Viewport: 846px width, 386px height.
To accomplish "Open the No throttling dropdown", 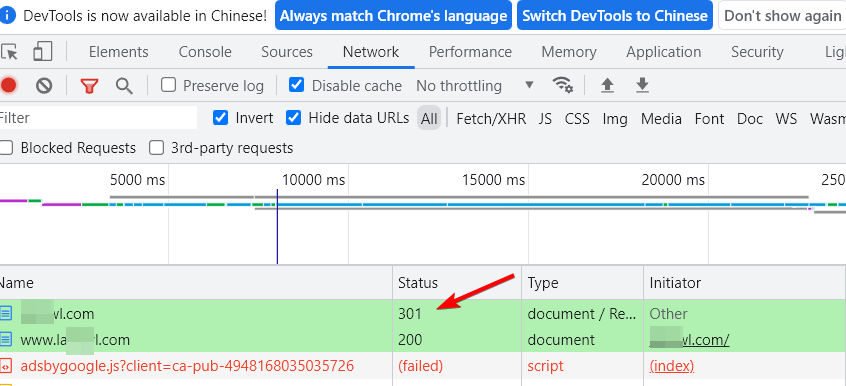I will pyautogui.click(x=475, y=85).
